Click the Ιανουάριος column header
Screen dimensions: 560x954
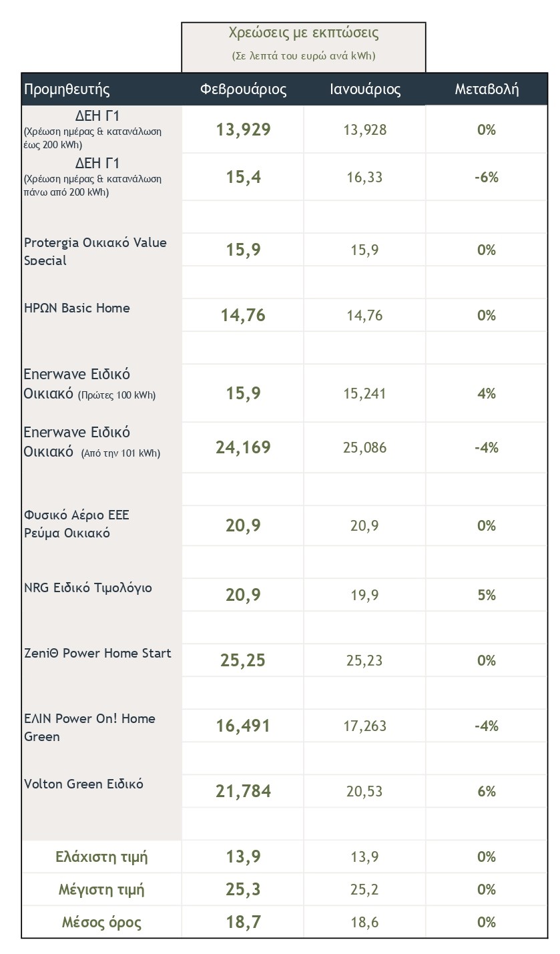coord(365,89)
